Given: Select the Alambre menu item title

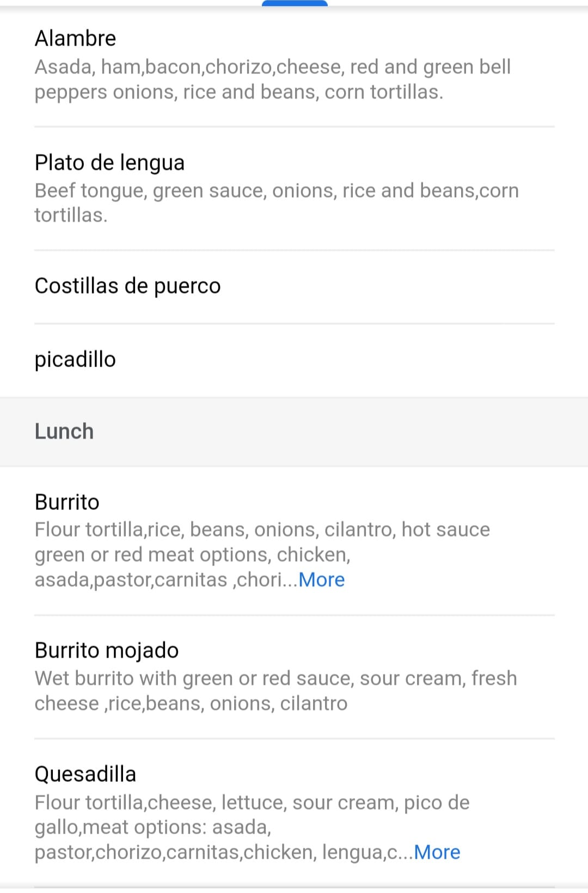Looking at the screenshot, I should click(76, 39).
